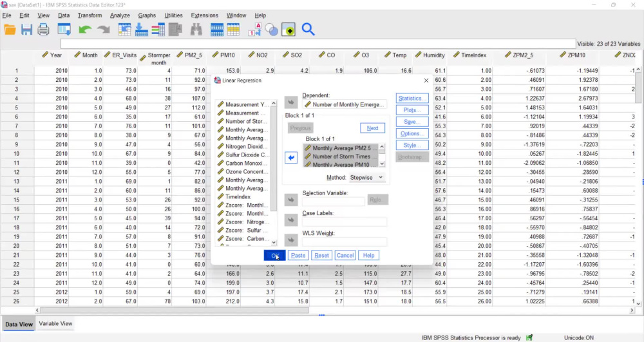Click the Next block button
This screenshot has width=644, height=342.
[x=372, y=128]
